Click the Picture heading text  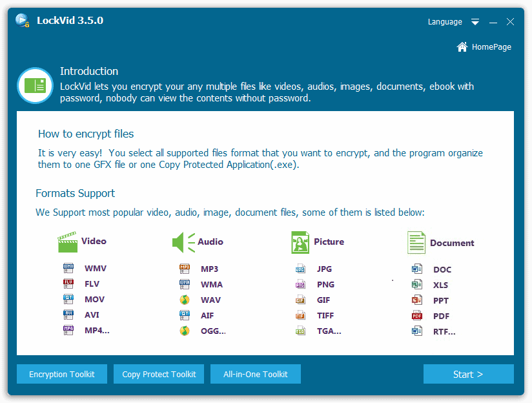(329, 242)
